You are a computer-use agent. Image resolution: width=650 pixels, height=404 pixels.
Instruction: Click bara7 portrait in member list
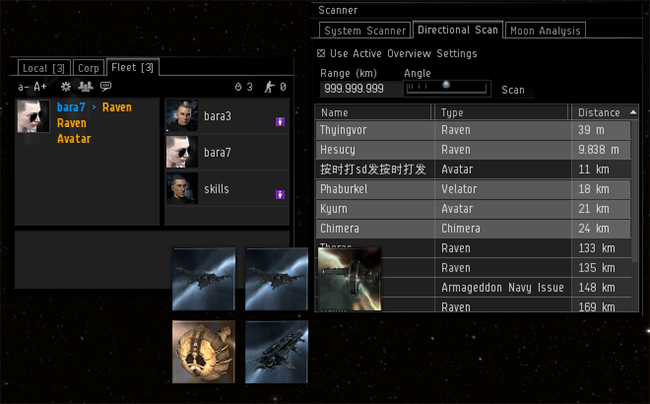(182, 152)
